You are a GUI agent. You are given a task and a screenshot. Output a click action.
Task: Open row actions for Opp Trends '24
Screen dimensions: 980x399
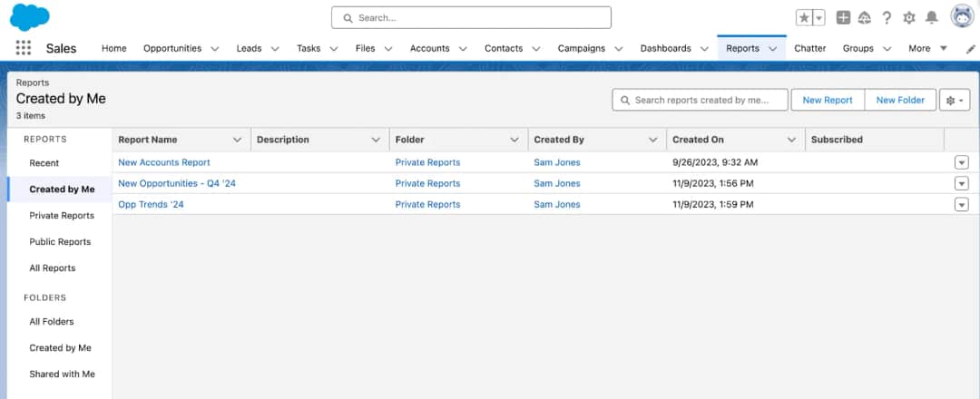point(961,205)
